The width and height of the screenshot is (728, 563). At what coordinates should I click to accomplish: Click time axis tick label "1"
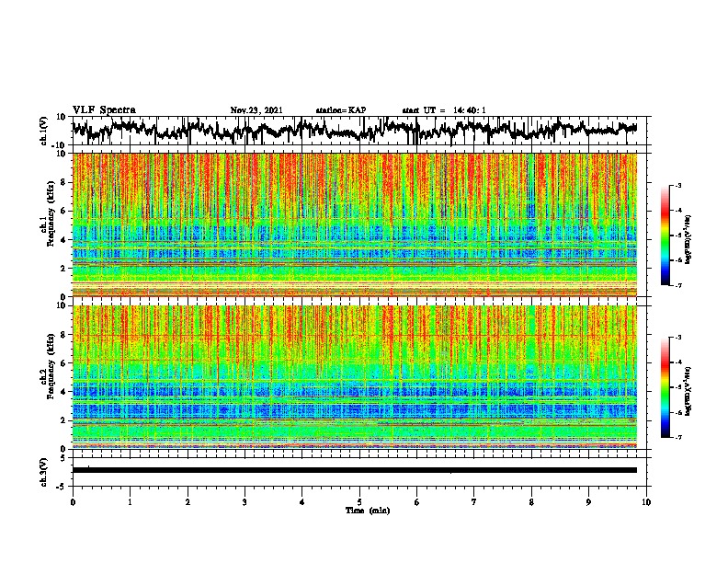(130, 502)
